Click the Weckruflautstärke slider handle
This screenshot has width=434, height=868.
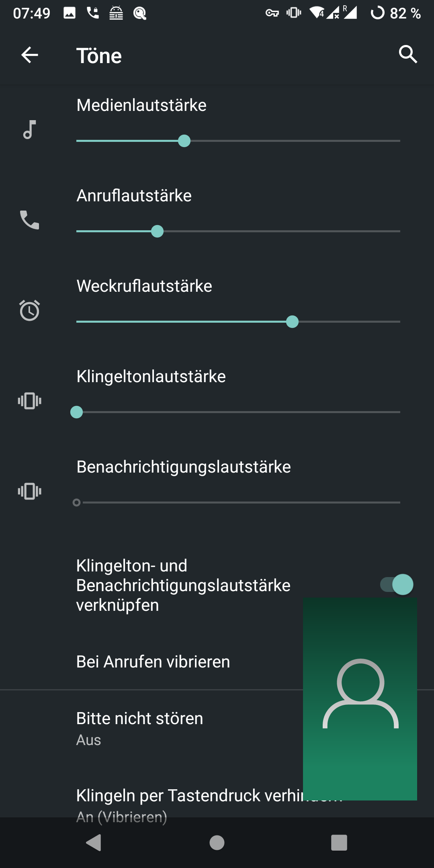tap(292, 322)
